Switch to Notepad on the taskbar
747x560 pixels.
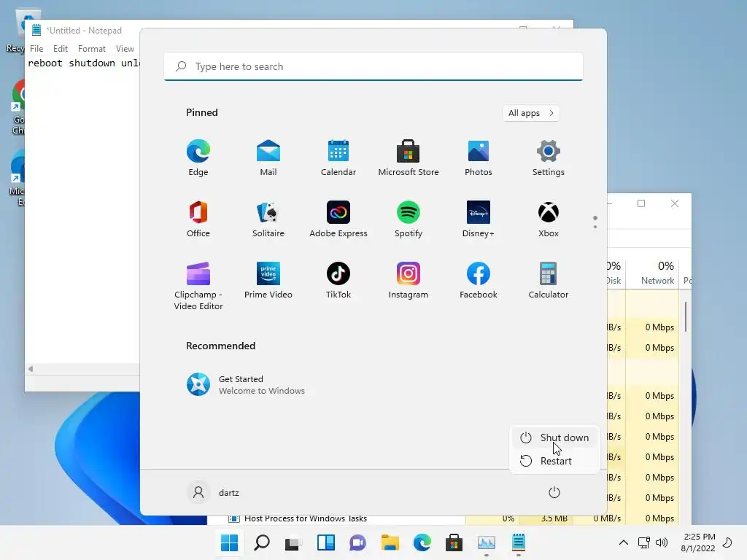pyautogui.click(x=519, y=542)
